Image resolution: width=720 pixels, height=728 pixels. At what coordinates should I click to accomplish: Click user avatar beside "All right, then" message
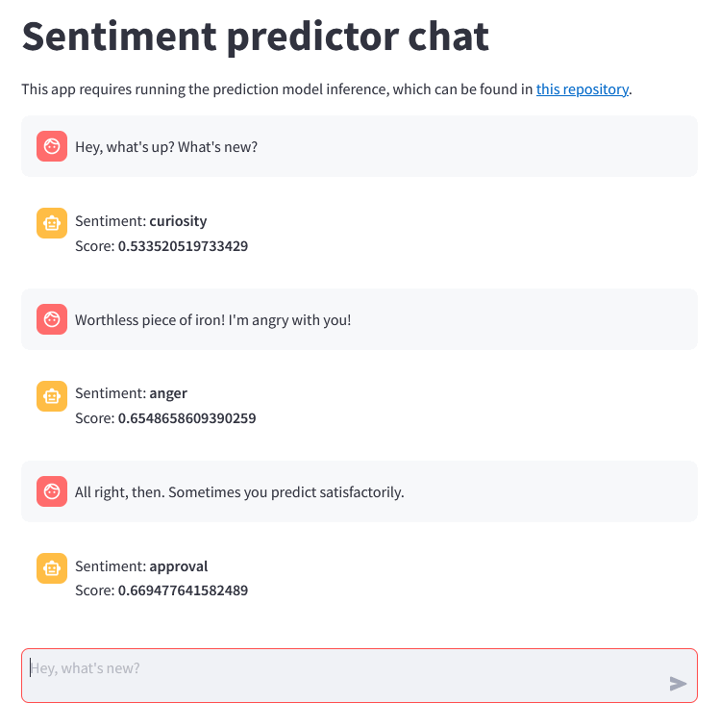coord(52,491)
